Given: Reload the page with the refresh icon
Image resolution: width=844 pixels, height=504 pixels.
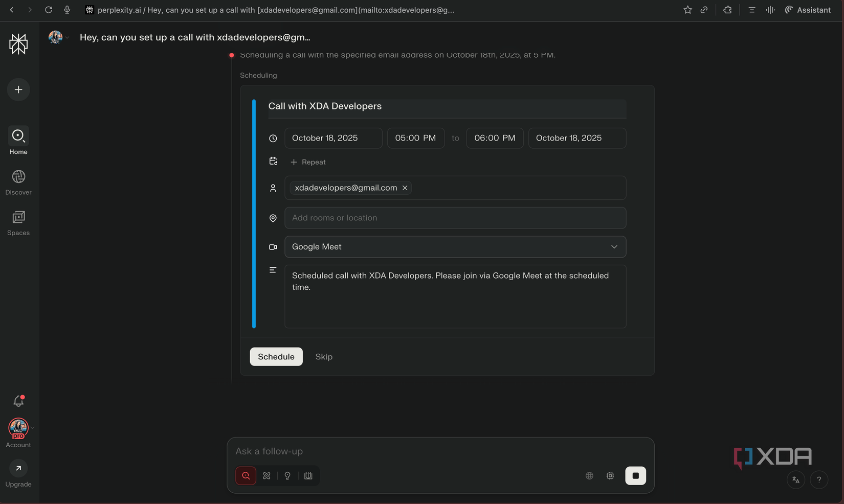Looking at the screenshot, I should (x=49, y=10).
